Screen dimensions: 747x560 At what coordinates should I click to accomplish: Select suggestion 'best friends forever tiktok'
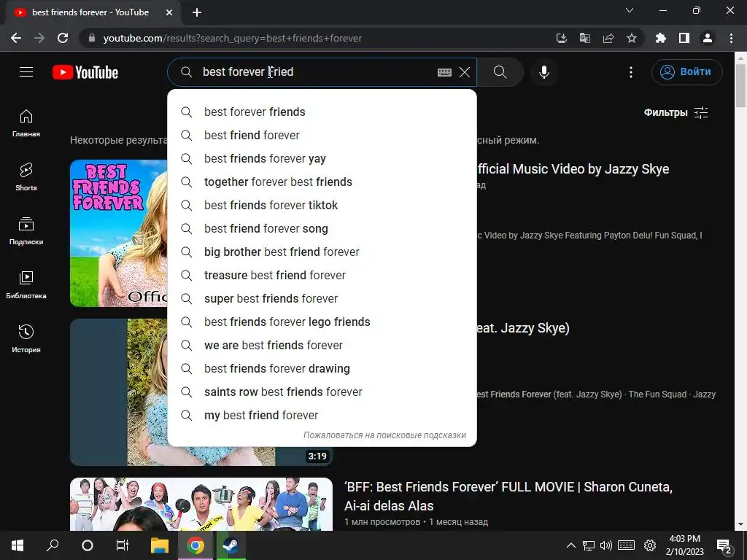pos(322,205)
